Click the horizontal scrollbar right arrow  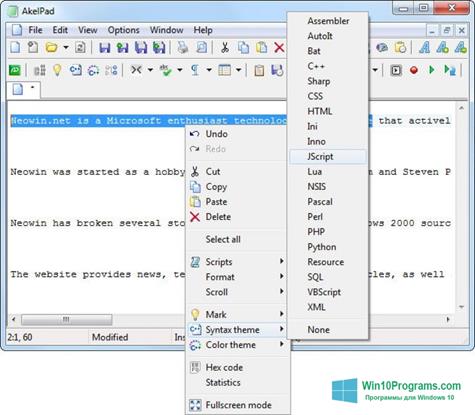[448, 320]
